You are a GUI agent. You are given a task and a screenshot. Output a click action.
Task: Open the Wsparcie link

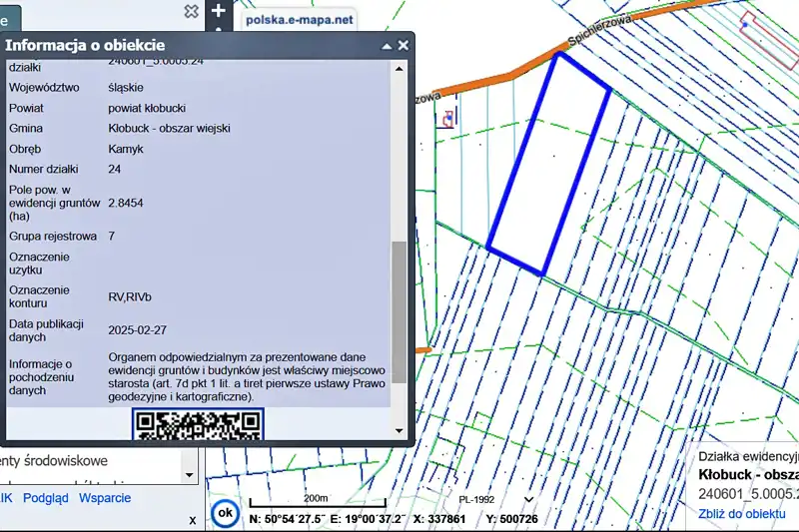(x=105, y=498)
